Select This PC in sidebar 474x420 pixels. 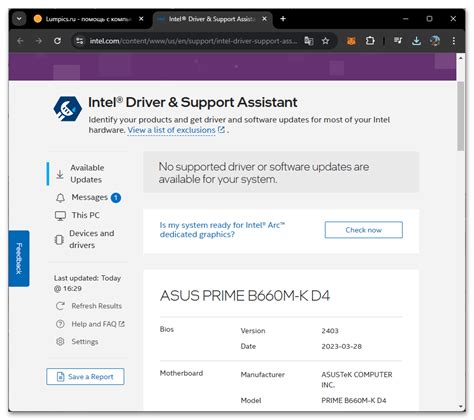[x=78, y=215]
